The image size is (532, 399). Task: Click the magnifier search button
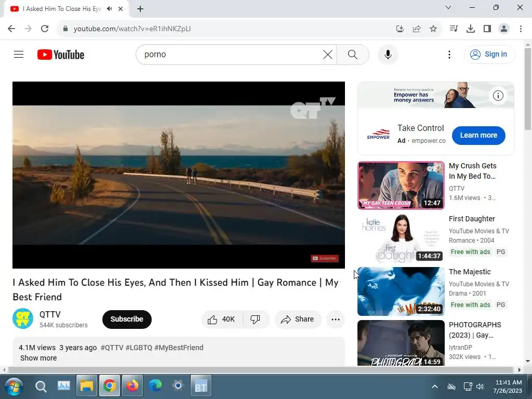point(353,54)
